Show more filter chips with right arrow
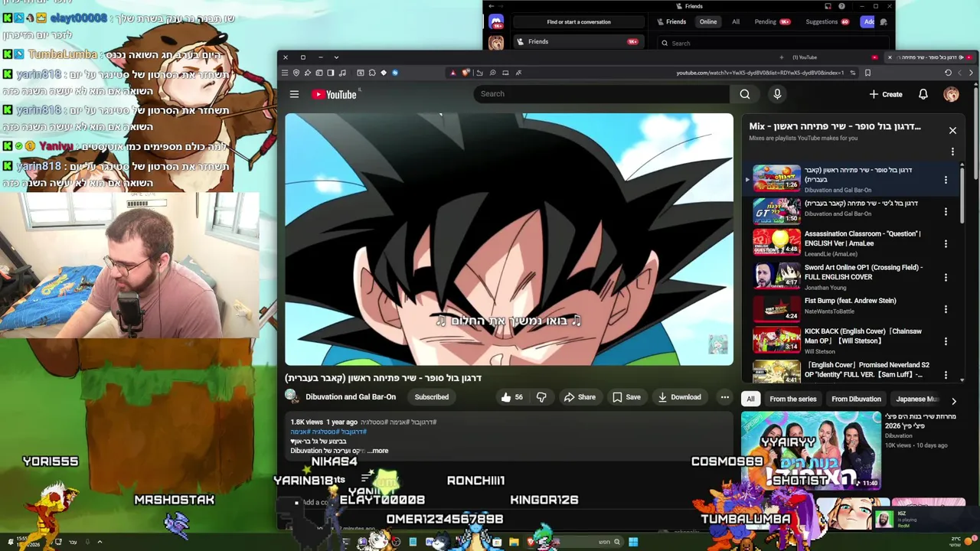Image resolution: width=980 pixels, height=551 pixels. pos(954,401)
